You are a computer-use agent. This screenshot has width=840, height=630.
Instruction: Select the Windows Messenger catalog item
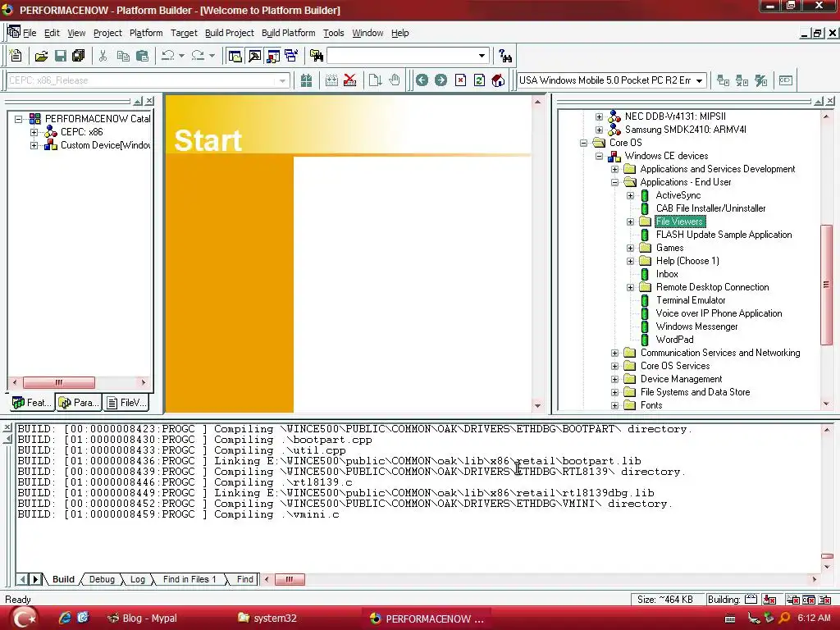[x=696, y=326]
